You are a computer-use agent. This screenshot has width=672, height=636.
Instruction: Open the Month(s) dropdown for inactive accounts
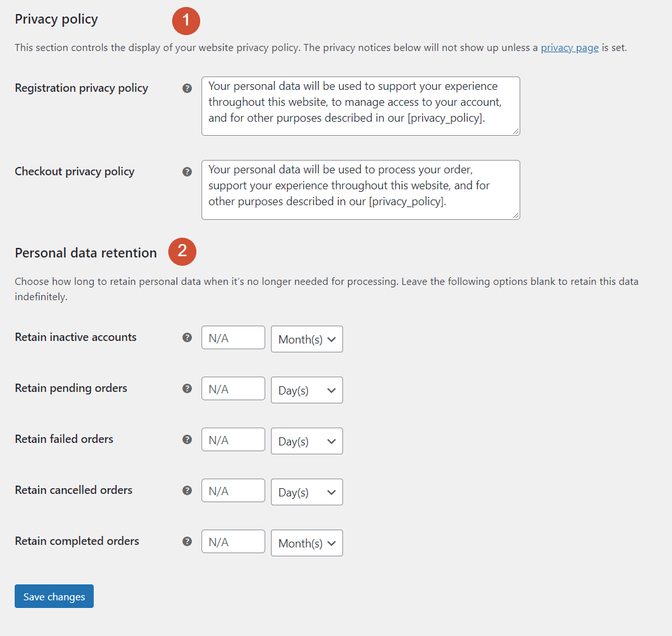tap(307, 339)
